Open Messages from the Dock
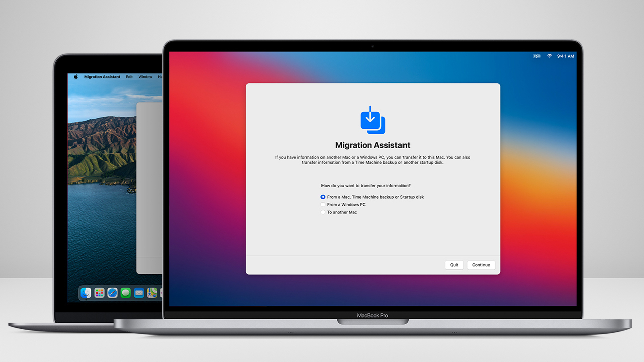This screenshot has height=362, width=644. point(125,293)
